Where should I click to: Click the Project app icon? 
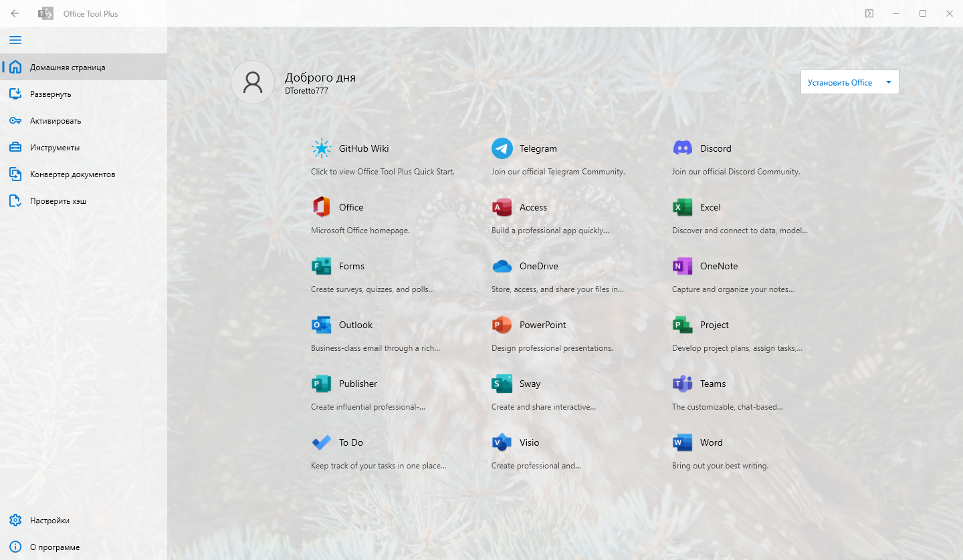683,325
